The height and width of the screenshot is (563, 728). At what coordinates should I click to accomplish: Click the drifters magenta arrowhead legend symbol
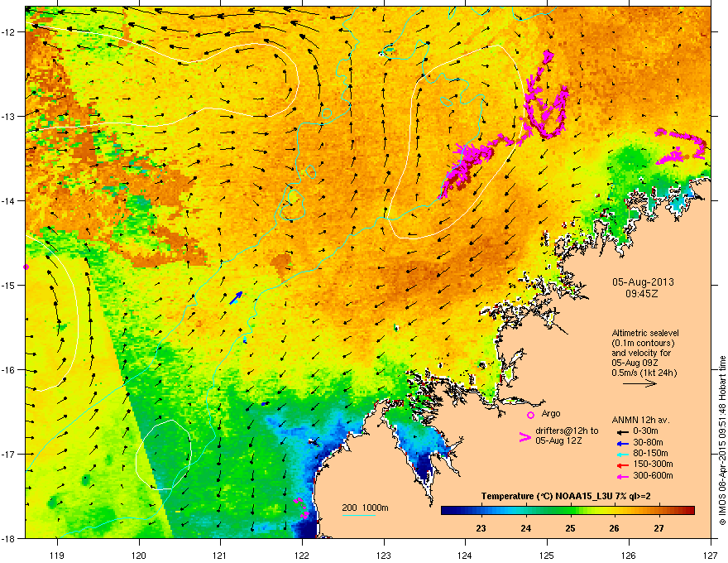(524, 437)
